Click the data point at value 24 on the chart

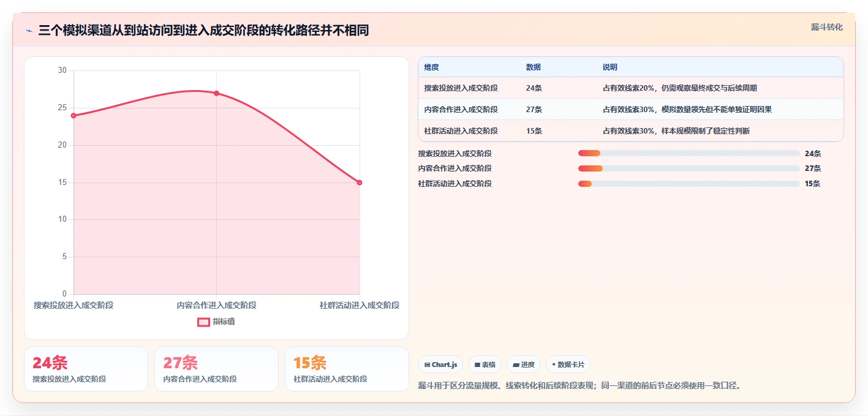[x=74, y=115]
